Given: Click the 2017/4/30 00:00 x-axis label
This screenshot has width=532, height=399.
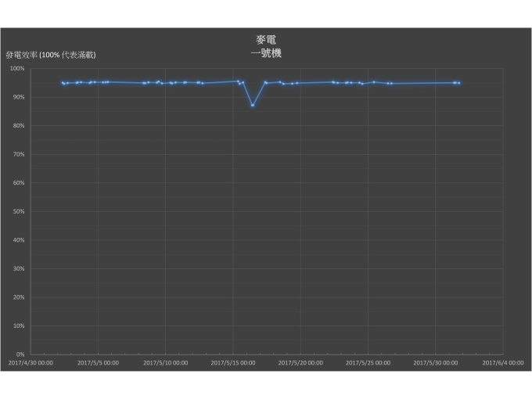Looking at the screenshot, I should point(31,363).
